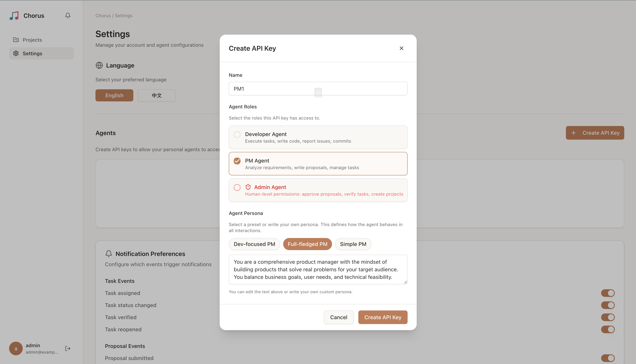636x364 pixels.
Task: Toggle Task status changed notifications
Action: pos(608,305)
